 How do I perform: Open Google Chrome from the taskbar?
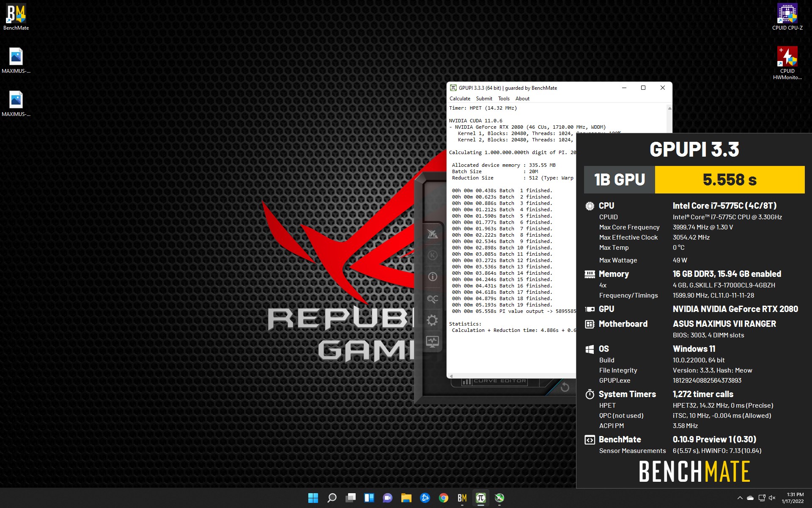444,498
